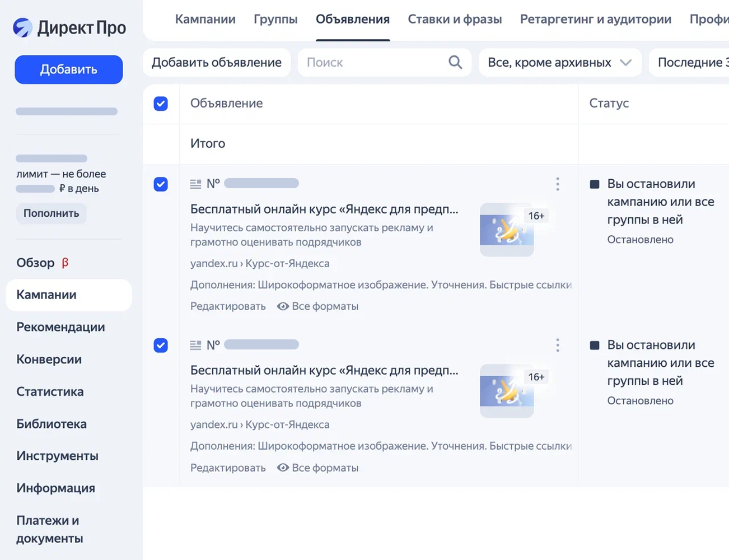Click yandex.ru › Курс-от-Яндекса in second ad
The width and height of the screenshot is (729, 560).
[x=260, y=424]
